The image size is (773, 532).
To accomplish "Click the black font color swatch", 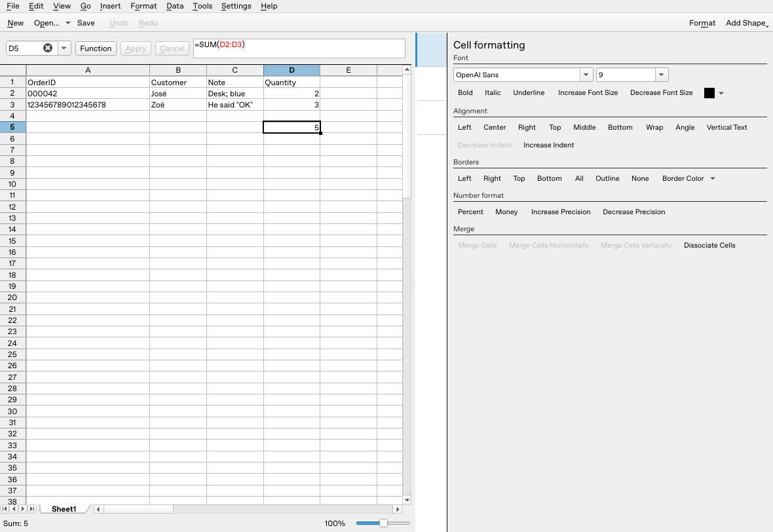I will 709,93.
